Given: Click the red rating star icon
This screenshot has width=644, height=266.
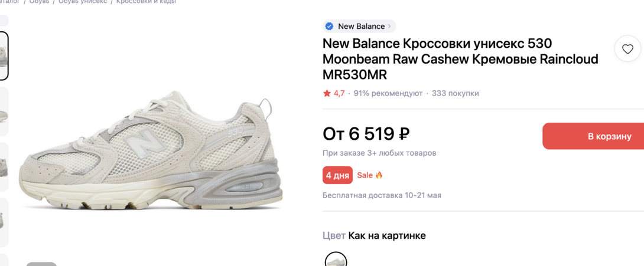Looking at the screenshot, I should 327,93.
